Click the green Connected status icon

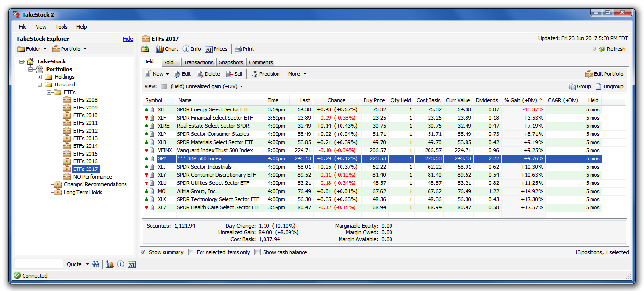pyautogui.click(x=17, y=276)
